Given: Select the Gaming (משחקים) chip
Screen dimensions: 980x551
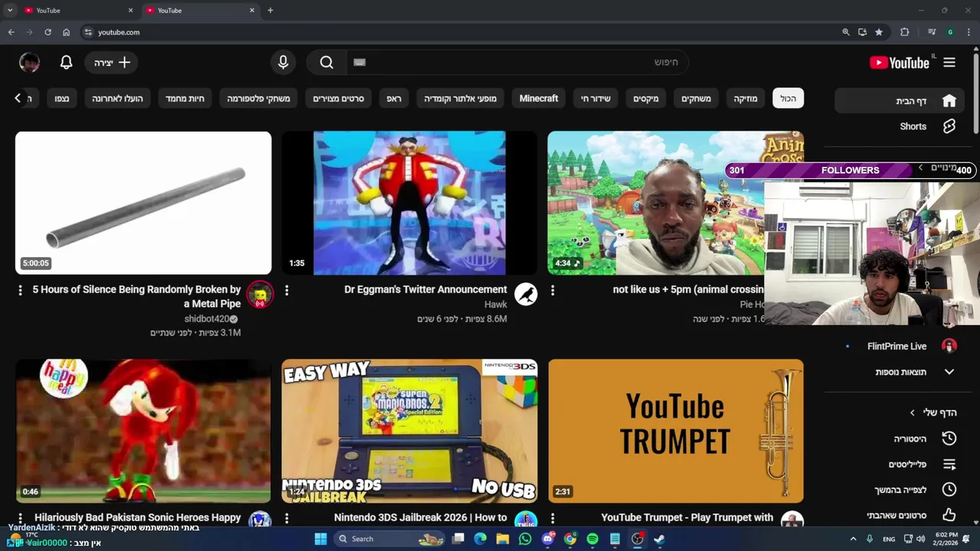Looking at the screenshot, I should tap(696, 99).
